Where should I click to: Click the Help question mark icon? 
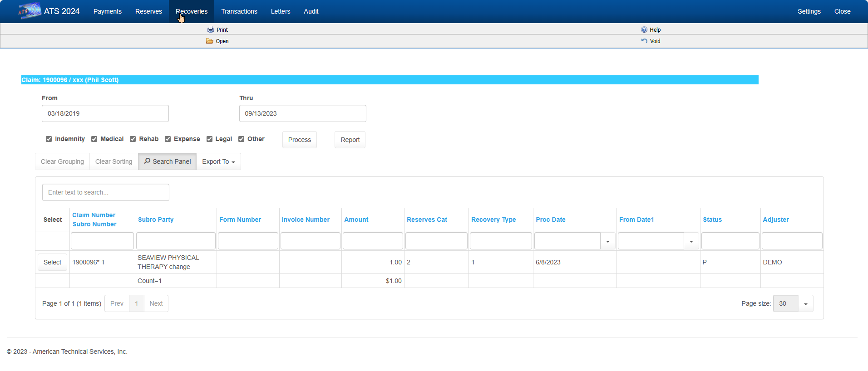(x=644, y=29)
